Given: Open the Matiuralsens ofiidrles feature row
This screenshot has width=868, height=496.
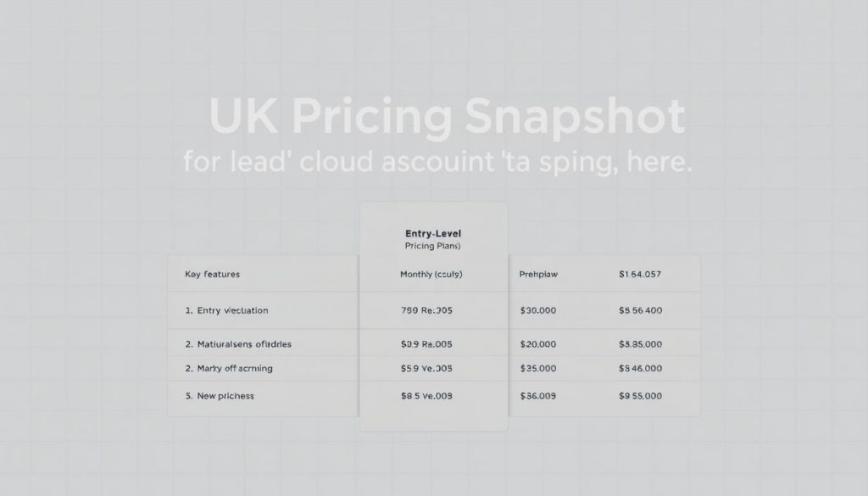Looking at the screenshot, I should 243,344.
